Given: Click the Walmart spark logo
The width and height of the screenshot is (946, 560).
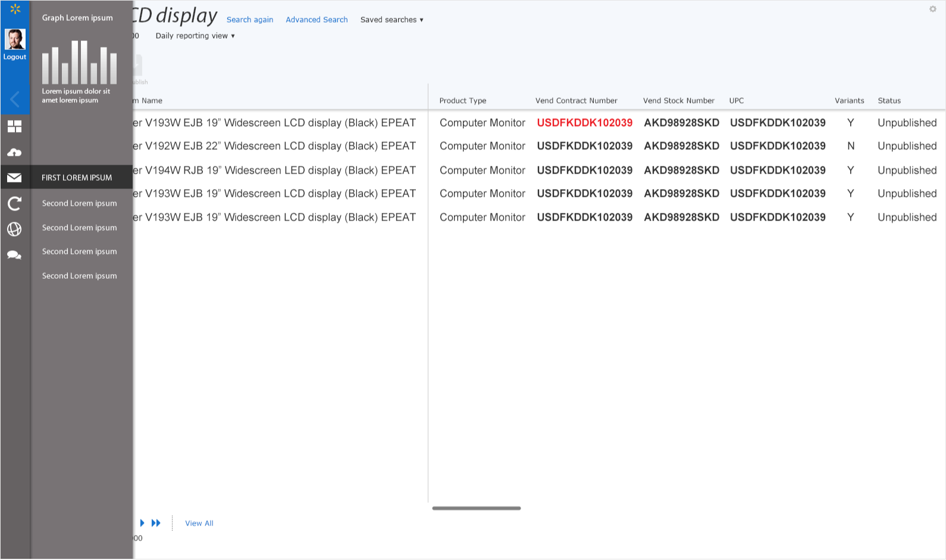Looking at the screenshot, I should [x=15, y=9].
